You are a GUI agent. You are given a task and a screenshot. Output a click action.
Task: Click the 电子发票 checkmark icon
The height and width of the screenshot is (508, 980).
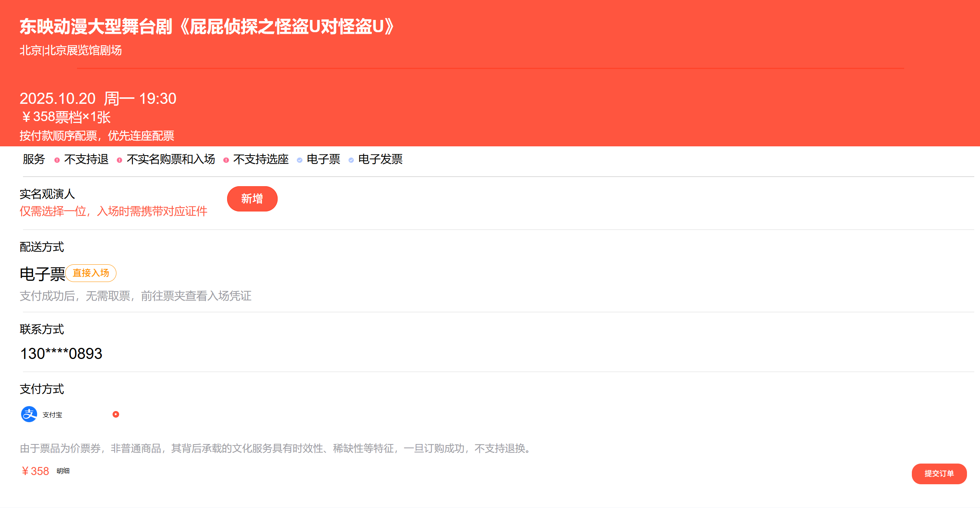click(x=351, y=160)
